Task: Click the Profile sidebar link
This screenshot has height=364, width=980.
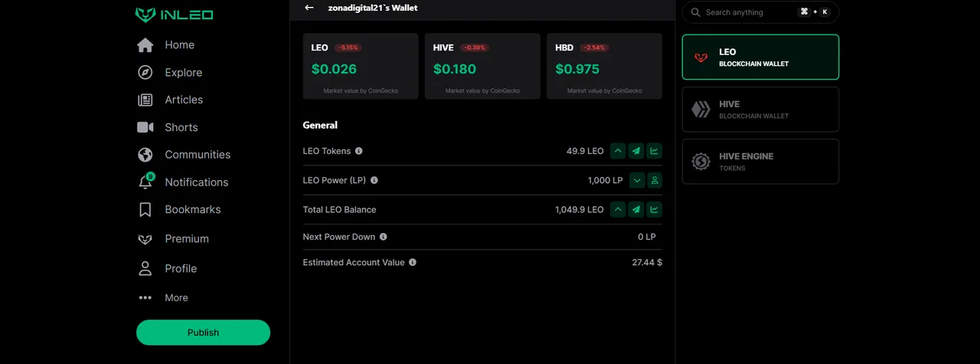Action: point(181,269)
